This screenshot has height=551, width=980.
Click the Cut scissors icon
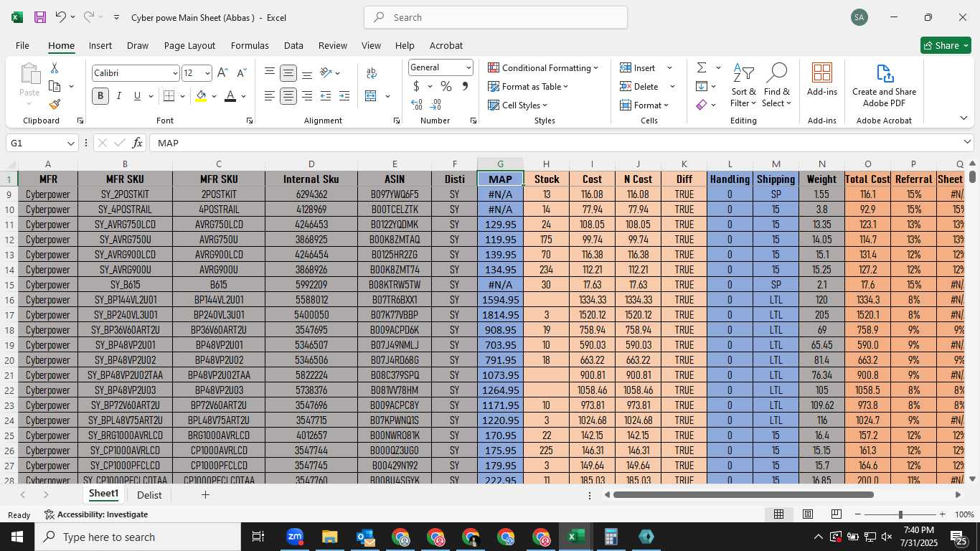[55, 67]
